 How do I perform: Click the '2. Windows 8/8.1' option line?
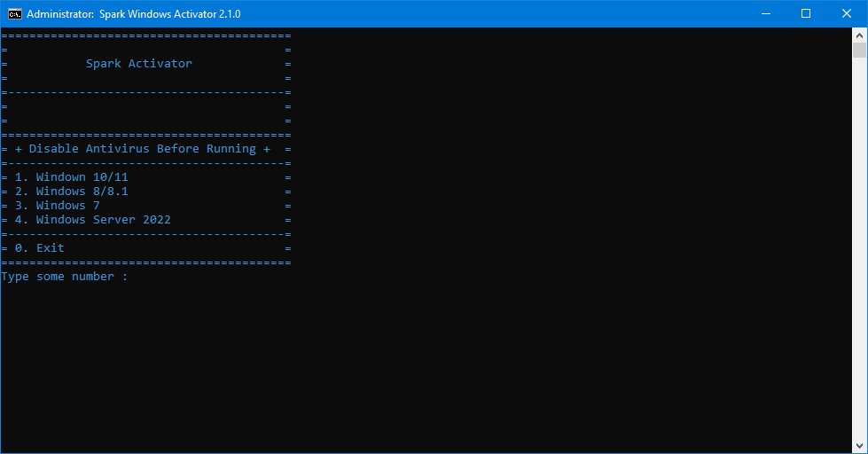click(72, 192)
